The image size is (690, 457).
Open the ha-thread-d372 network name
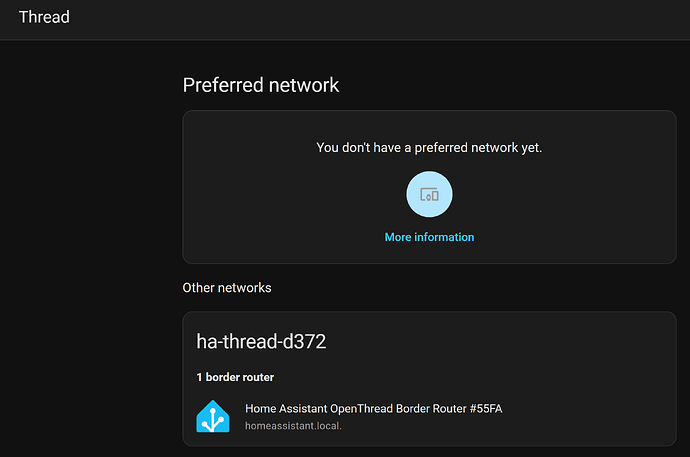(x=261, y=342)
